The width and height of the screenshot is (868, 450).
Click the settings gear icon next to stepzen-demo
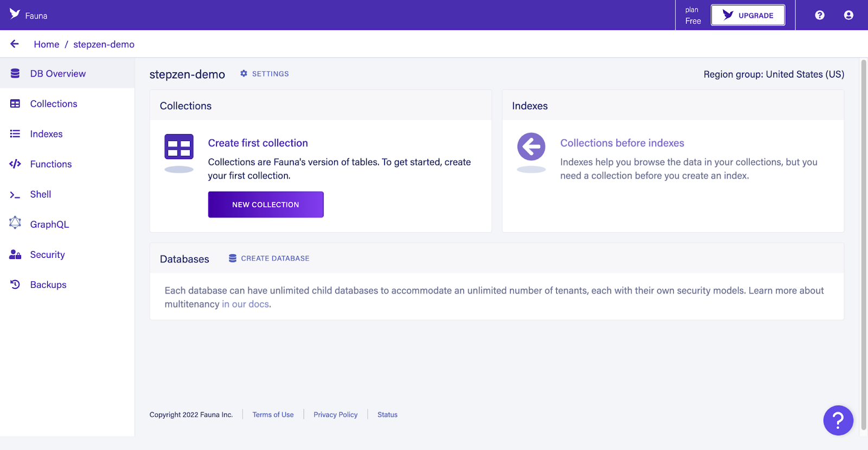(244, 73)
